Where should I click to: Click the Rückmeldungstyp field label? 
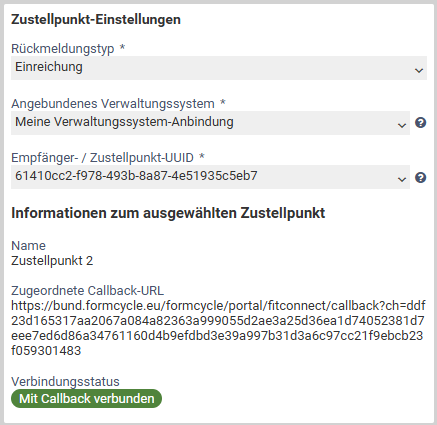pyautogui.click(x=63, y=49)
